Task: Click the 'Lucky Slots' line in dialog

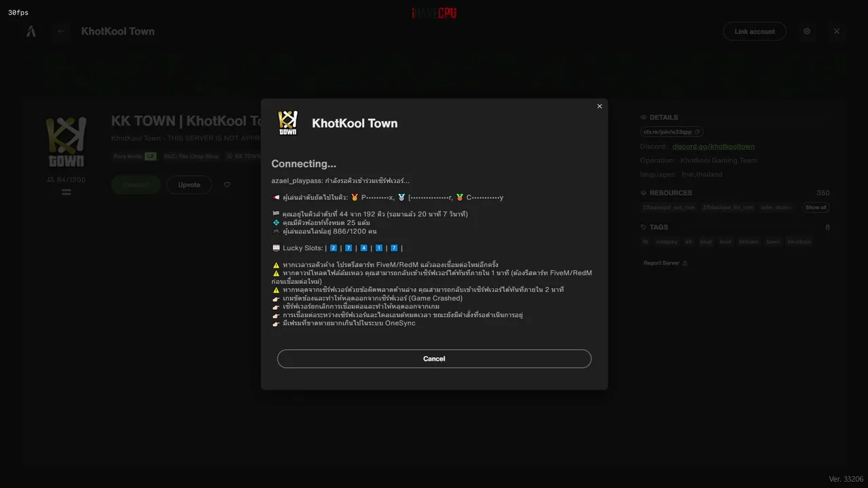Action: 337,248
